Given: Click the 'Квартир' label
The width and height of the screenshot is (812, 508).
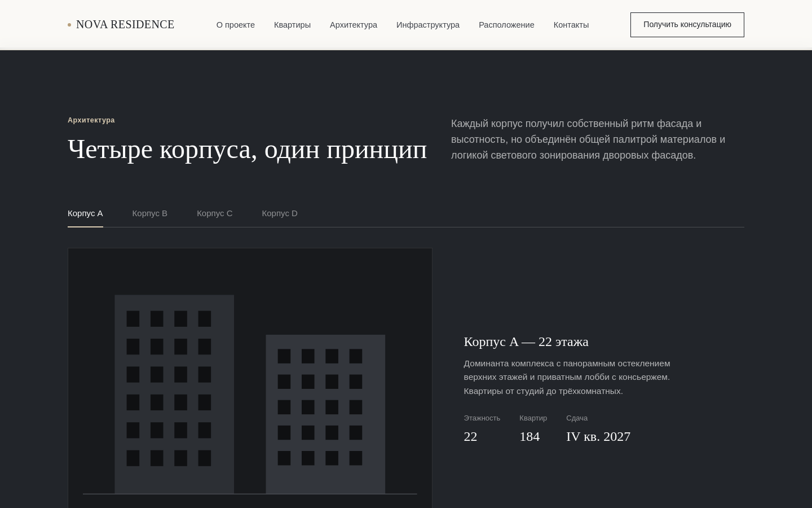Looking at the screenshot, I should pyautogui.click(x=533, y=418).
